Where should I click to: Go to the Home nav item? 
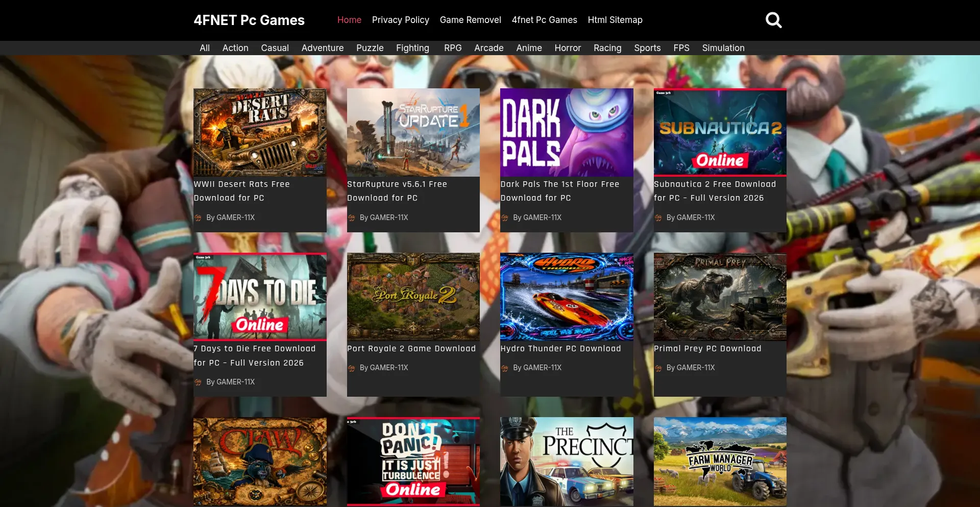pyautogui.click(x=349, y=20)
